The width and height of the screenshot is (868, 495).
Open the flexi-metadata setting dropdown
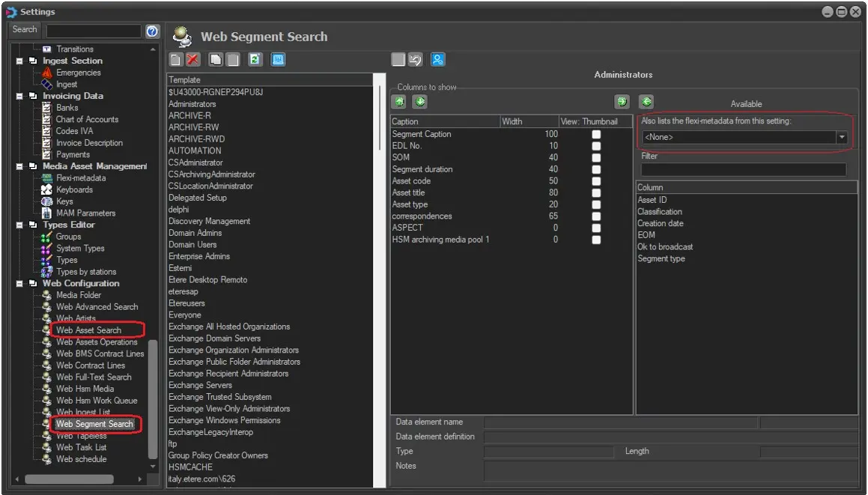pyautogui.click(x=841, y=138)
